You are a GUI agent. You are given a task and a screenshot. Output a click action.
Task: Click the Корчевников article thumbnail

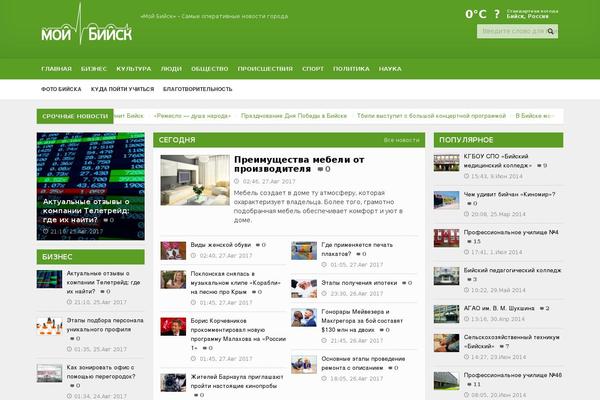pos(173,327)
